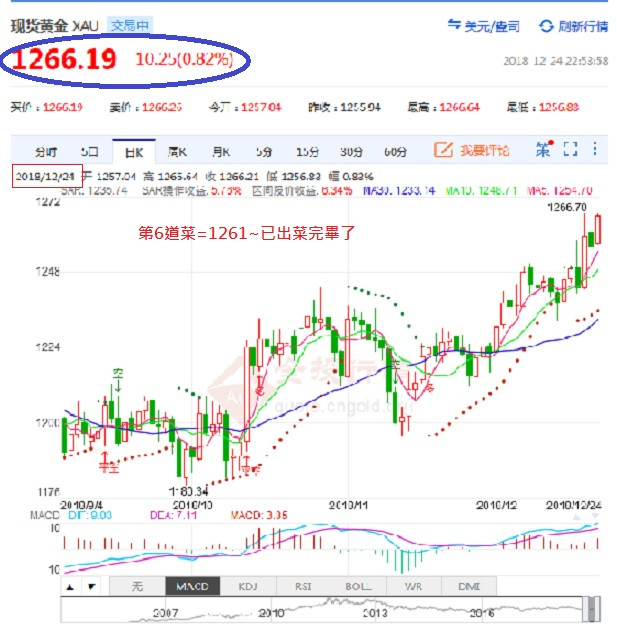Image resolution: width=617 pixels, height=631 pixels.
Task: Click the 刷新行情 refresh link
Action: click(583, 27)
